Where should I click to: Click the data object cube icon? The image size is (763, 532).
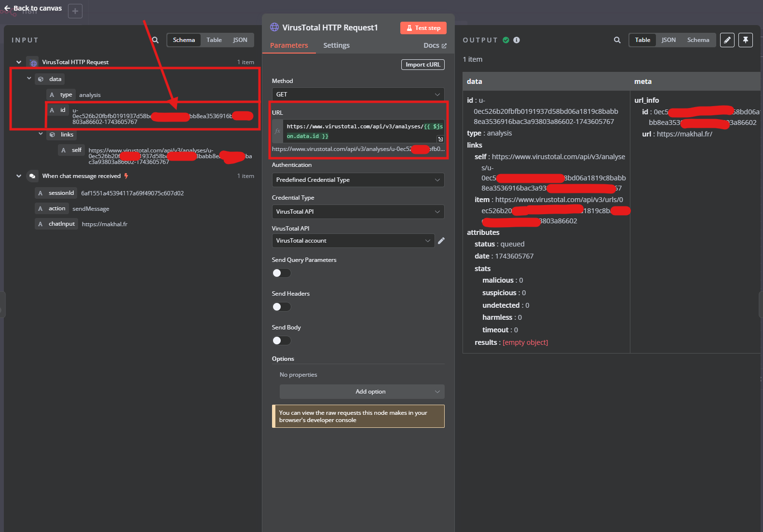41,79
